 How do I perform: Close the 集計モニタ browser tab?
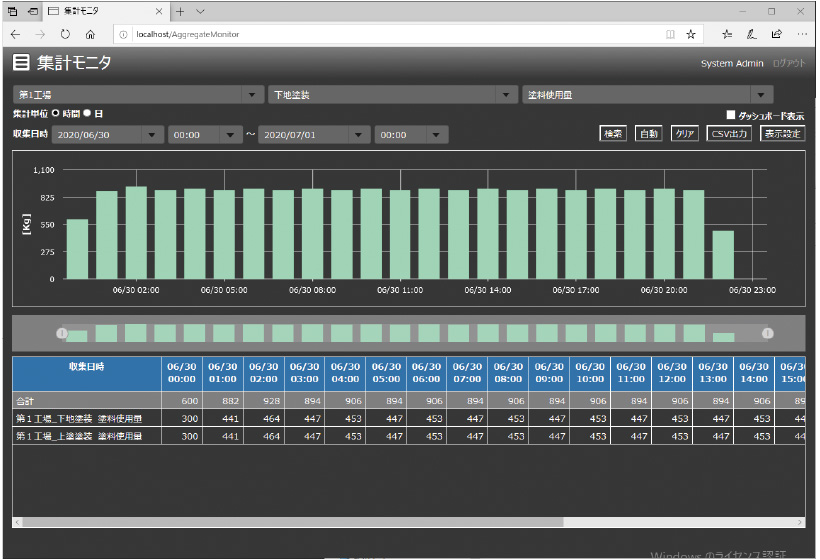point(159,12)
